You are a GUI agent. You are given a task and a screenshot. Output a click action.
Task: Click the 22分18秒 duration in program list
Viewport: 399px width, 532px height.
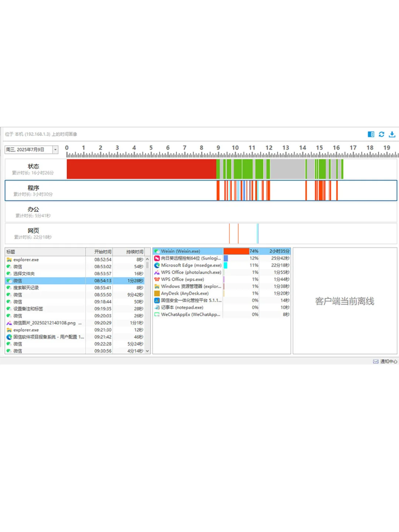280,265
